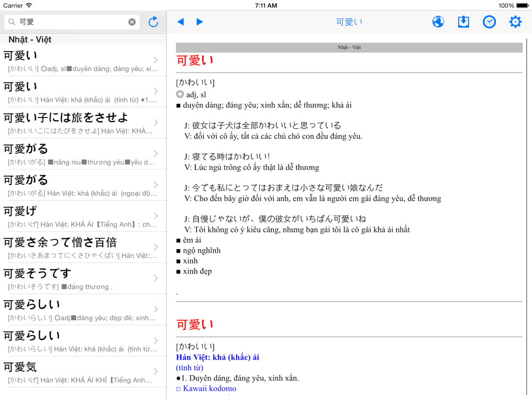
Task: Select 可愛がる entry with nâng niu
Action: (83, 154)
